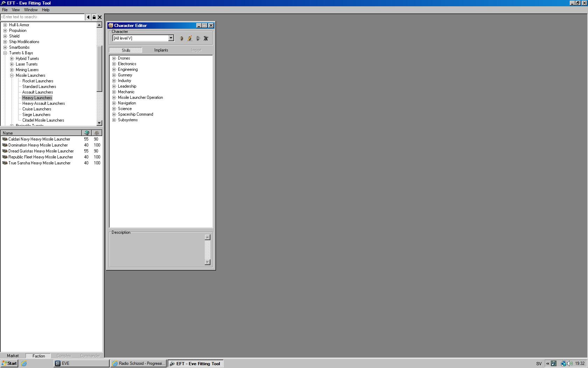
Task: Click the volume speaker tray icon
Action: pyautogui.click(x=569, y=363)
